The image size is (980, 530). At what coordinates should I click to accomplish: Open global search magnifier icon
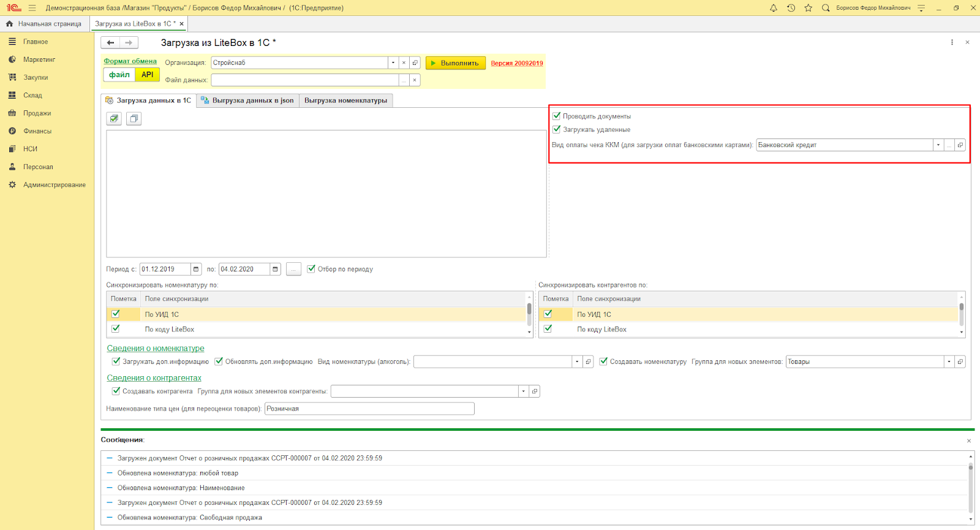(x=826, y=8)
